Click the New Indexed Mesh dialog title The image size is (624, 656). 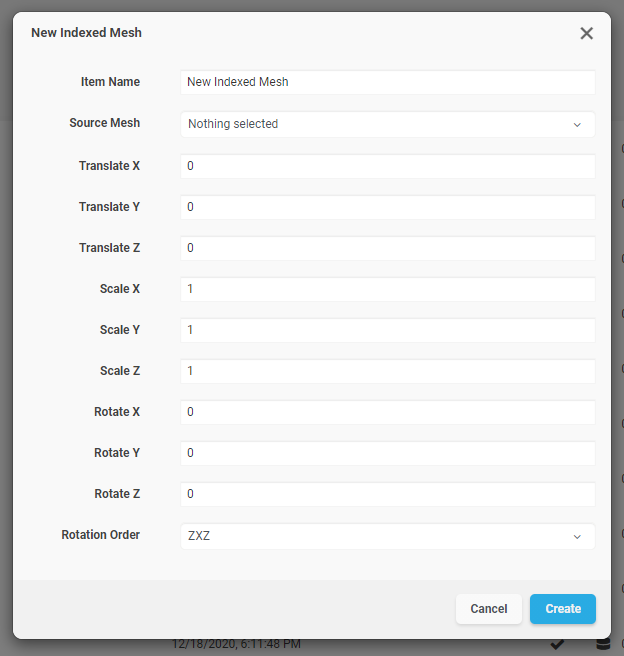[x=86, y=33]
